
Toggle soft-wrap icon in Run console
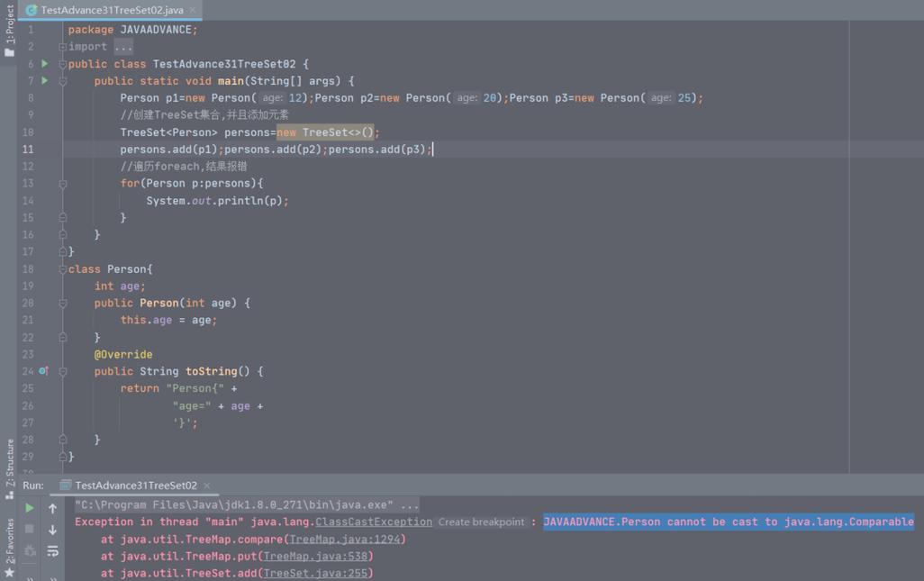(52, 551)
